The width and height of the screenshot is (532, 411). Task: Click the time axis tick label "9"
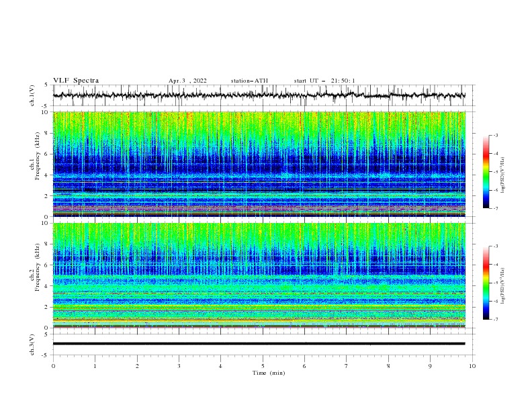(x=430, y=366)
